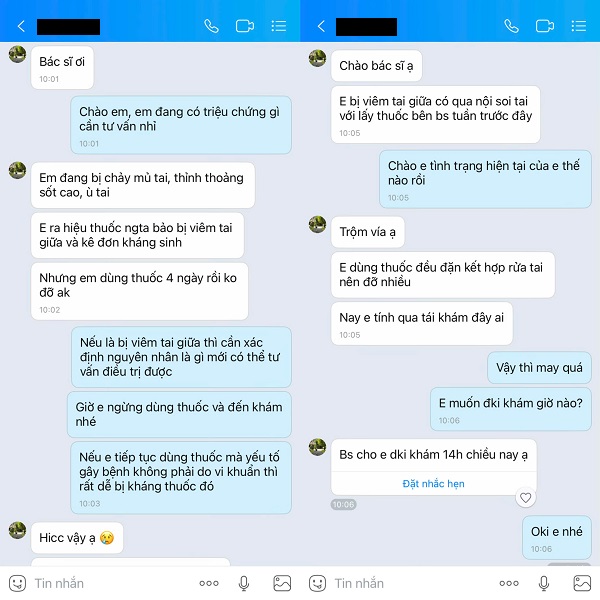600x600 pixels.
Task: Tap phone call icon in right chat header
Action: (x=511, y=26)
